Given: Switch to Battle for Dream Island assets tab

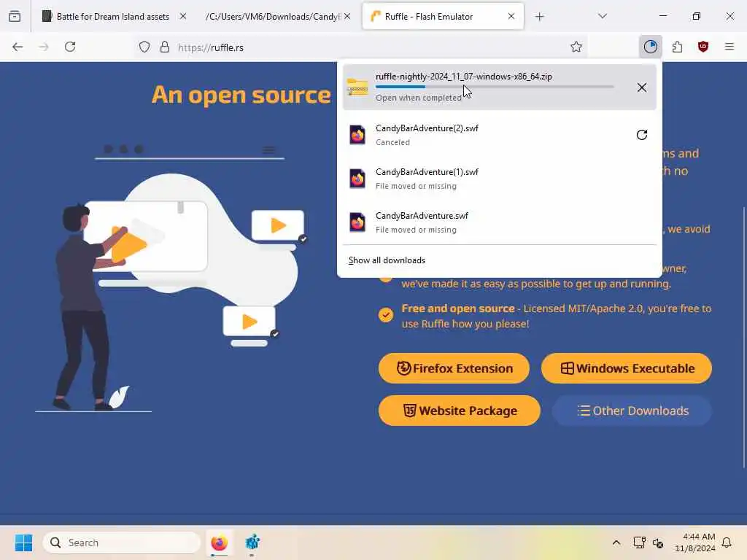Looking at the screenshot, I should point(113,16).
